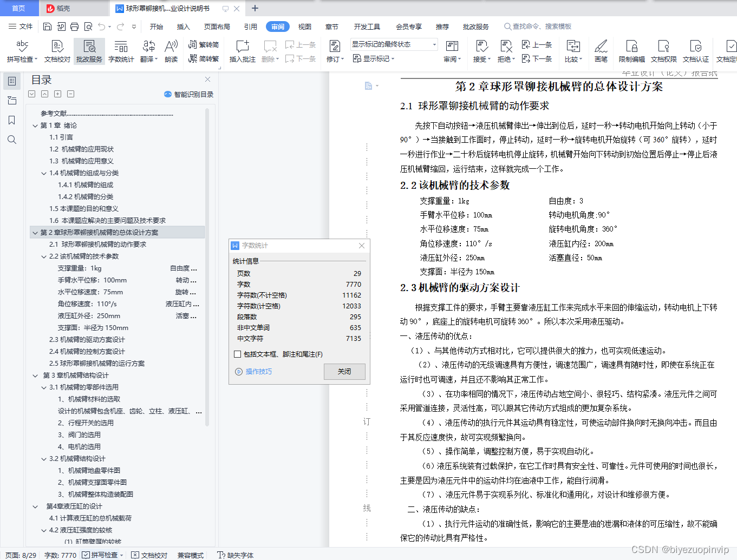
Task: Collapse the 第 3 章机械臂结构设计 node
Action: pyautogui.click(x=35, y=375)
